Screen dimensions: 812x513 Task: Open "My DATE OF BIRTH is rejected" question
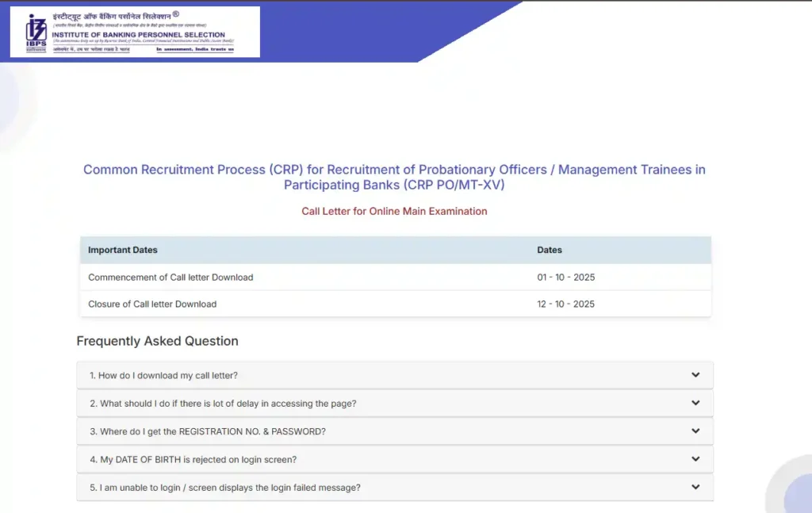[193, 459]
